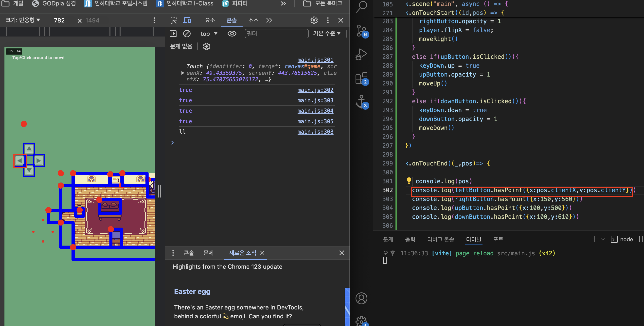Click the live expression eye icon

tap(232, 34)
